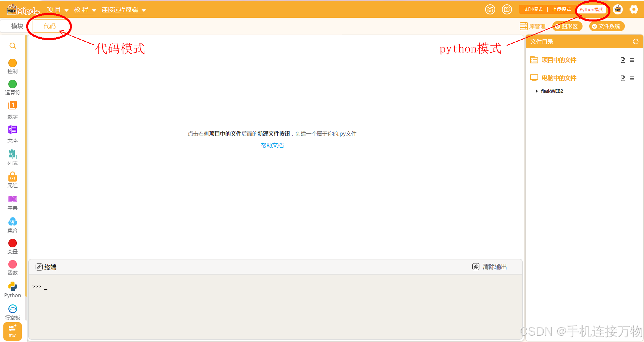Open the 教程 dropdown menu
644x342 pixels.
pos(85,10)
